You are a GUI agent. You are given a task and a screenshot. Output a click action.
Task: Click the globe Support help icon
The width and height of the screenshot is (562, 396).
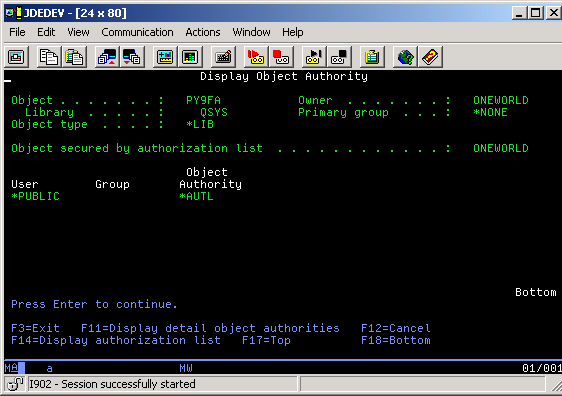(405, 57)
